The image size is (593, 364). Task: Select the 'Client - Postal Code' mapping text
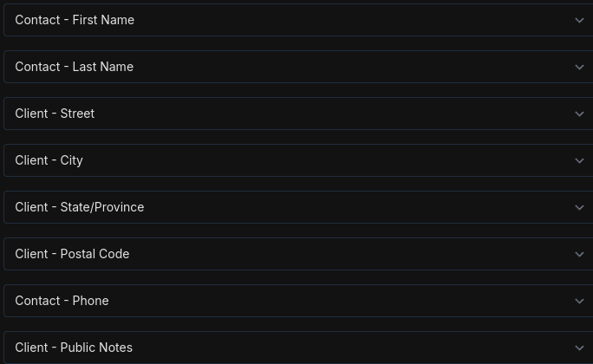[72, 254]
